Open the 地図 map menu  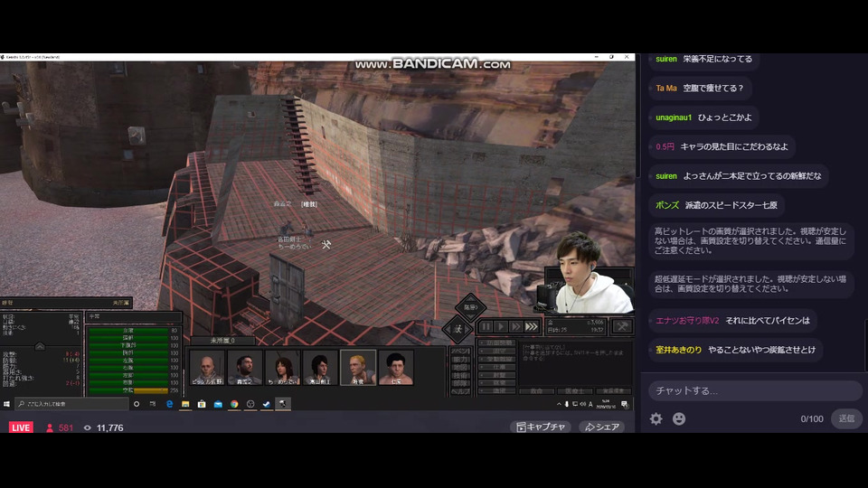tap(460, 368)
